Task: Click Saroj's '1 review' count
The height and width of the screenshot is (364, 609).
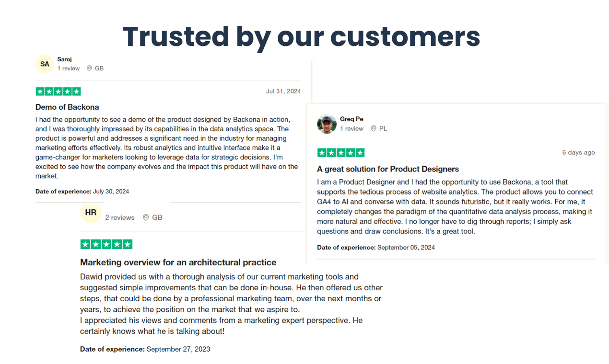Action: pyautogui.click(x=69, y=68)
